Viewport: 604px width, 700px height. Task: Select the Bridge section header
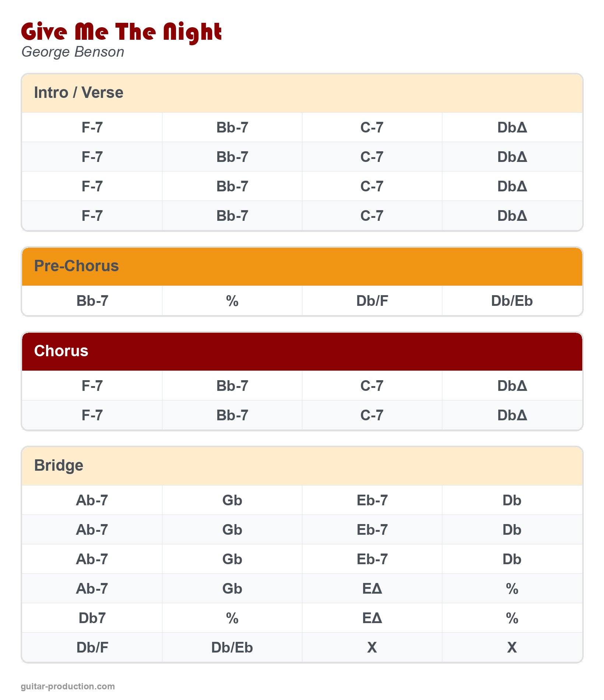pos(59,466)
